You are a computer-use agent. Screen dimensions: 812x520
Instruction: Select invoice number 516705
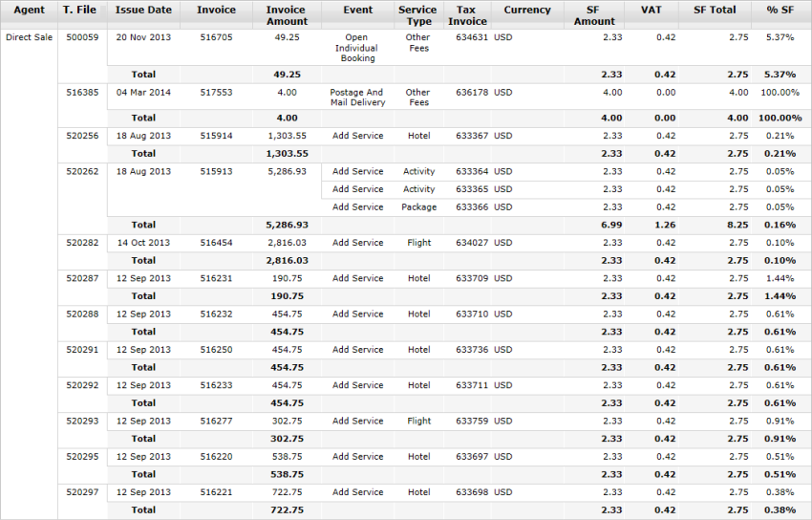[217, 37]
